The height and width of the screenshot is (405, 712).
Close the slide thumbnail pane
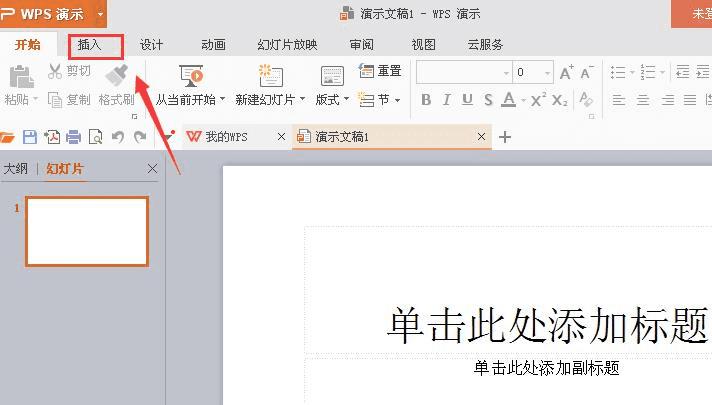point(153,169)
